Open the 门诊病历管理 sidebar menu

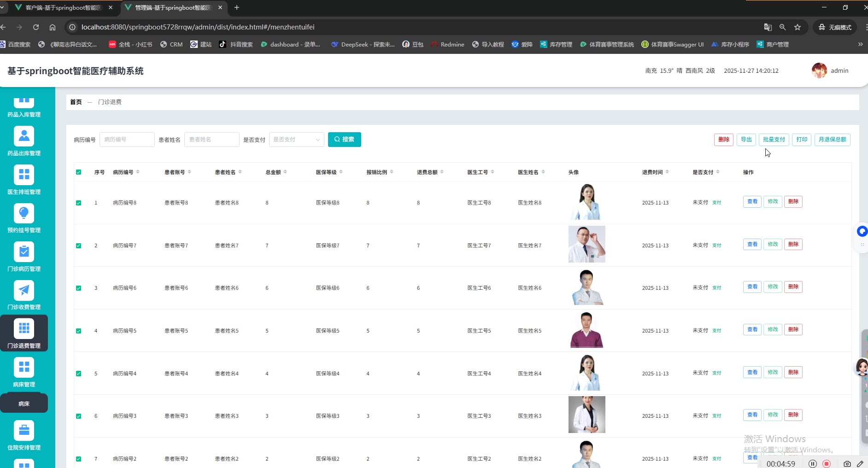point(24,257)
